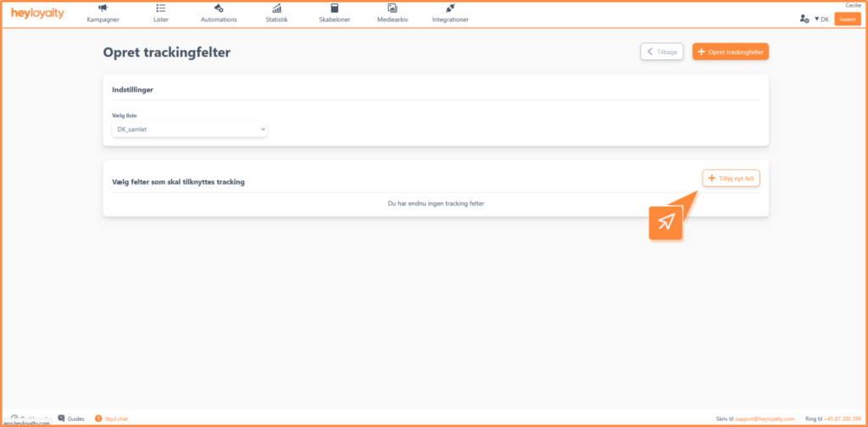Open the Statistik chart icon
The width and height of the screenshot is (868, 427).
276,9
